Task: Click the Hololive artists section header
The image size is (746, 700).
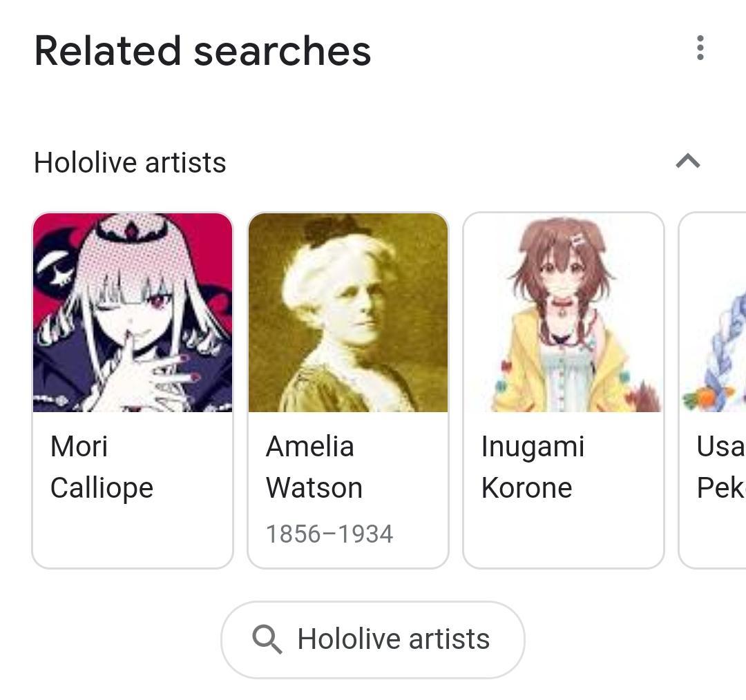Action: tap(129, 162)
